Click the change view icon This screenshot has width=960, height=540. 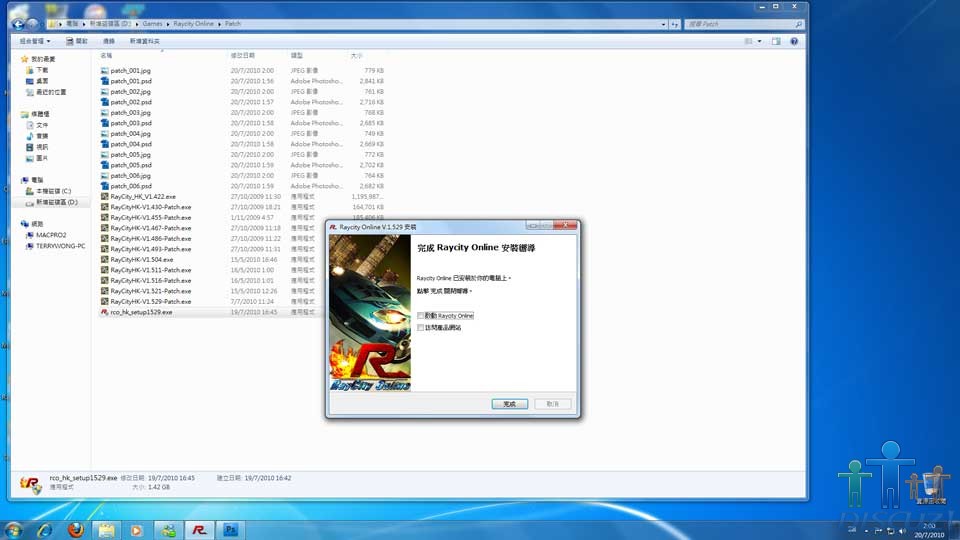tap(748, 41)
